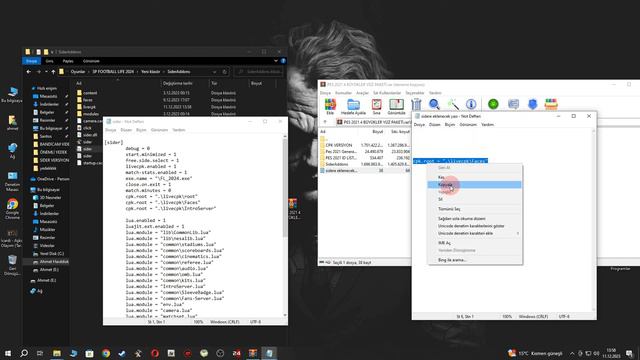Open Dosya menu in front Notepad window
The image size is (640, 360).
point(419,124)
